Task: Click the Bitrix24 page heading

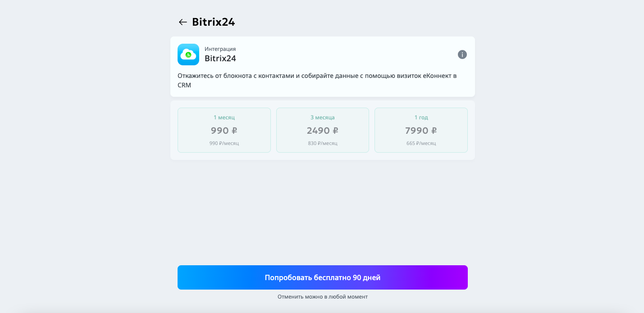Action: coord(214,22)
